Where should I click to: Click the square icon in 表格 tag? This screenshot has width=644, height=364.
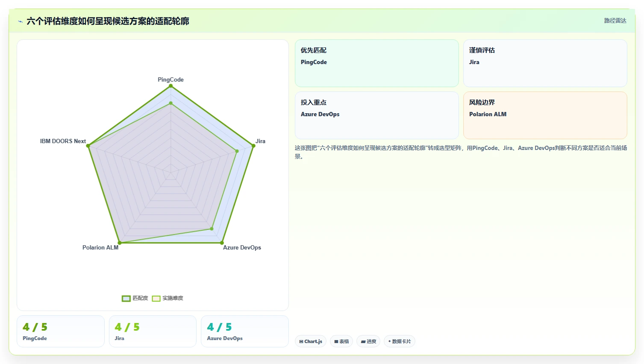[x=336, y=341]
